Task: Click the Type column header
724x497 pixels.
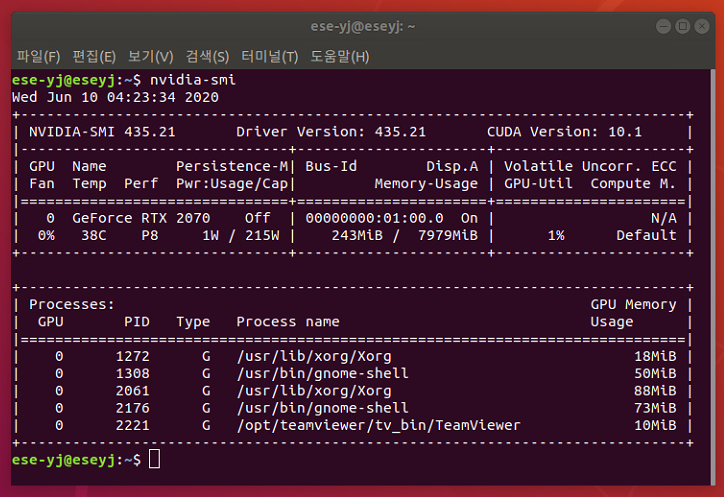Action: coord(193,322)
